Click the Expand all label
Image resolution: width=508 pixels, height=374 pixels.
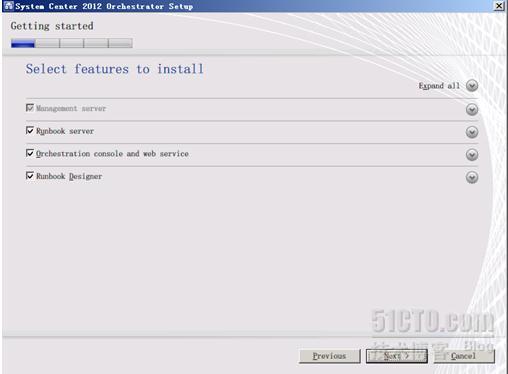coord(439,86)
